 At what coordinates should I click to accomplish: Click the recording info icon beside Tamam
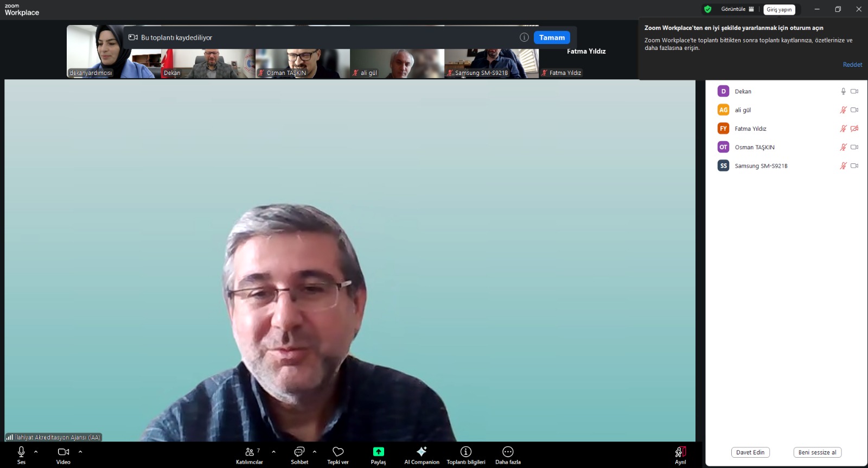pos(524,37)
